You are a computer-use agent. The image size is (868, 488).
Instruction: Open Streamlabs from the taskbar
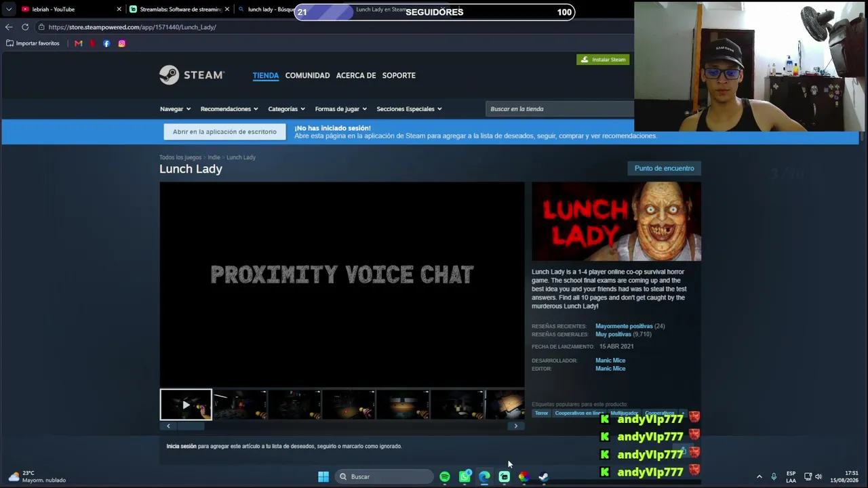[x=504, y=476]
